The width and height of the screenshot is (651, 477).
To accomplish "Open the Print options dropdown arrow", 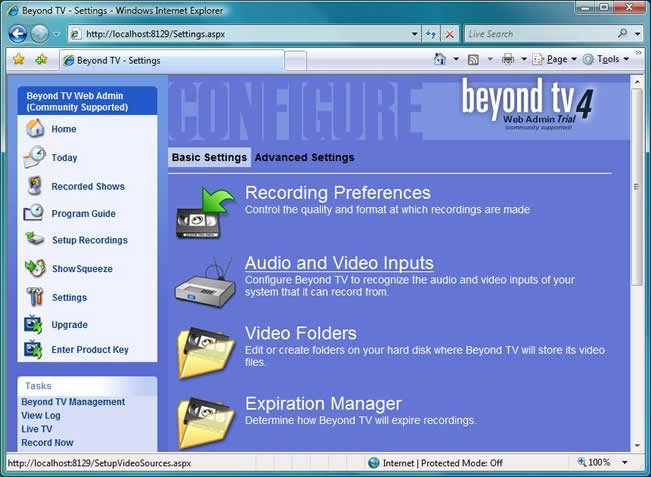I will pos(524,59).
